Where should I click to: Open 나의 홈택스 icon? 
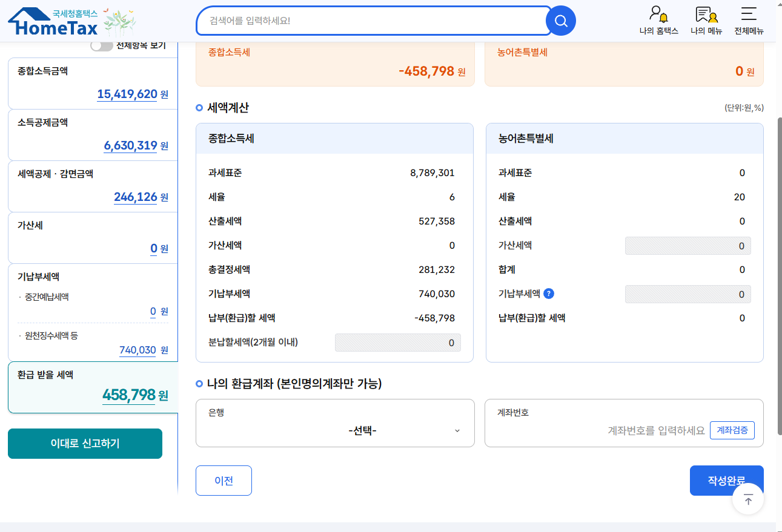pyautogui.click(x=658, y=21)
